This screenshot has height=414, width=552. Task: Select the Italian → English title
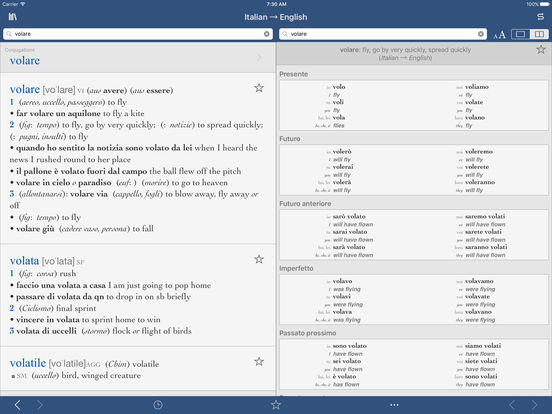click(276, 17)
